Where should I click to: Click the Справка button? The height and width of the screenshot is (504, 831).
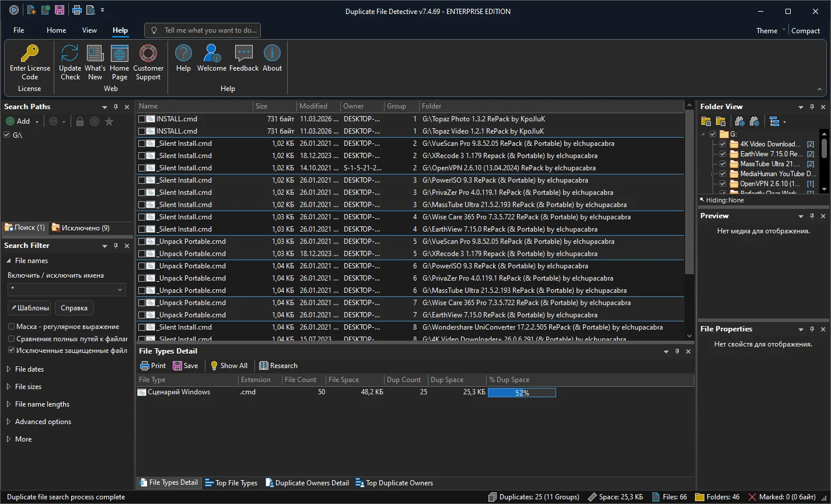pos(74,308)
